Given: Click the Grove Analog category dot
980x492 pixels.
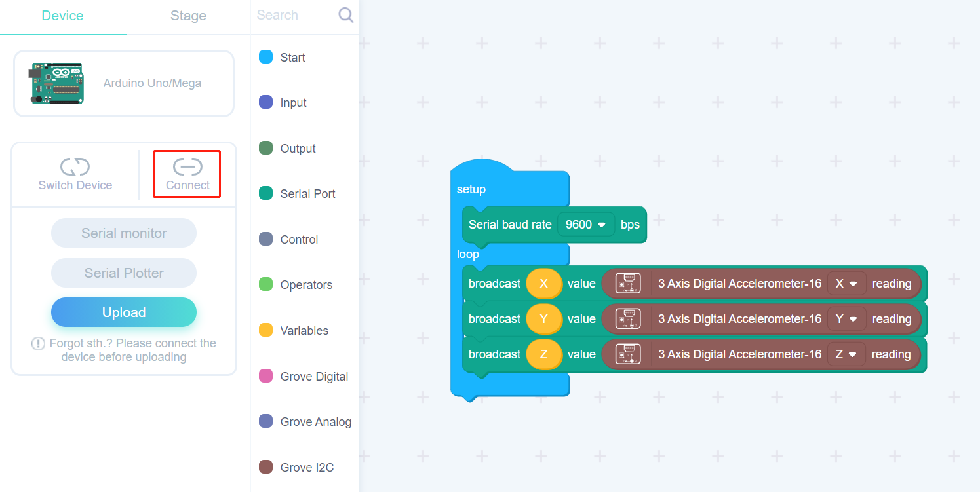Looking at the screenshot, I should 265,421.
